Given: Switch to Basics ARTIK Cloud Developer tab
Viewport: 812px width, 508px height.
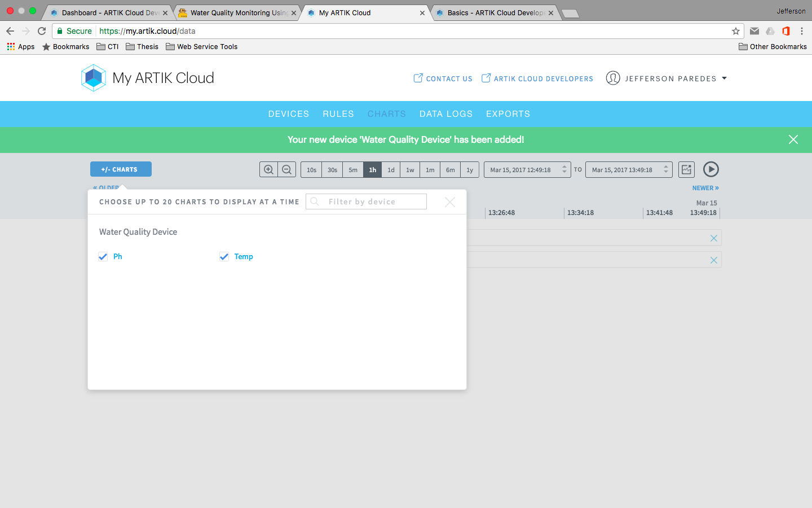Looking at the screenshot, I should 495,12.
